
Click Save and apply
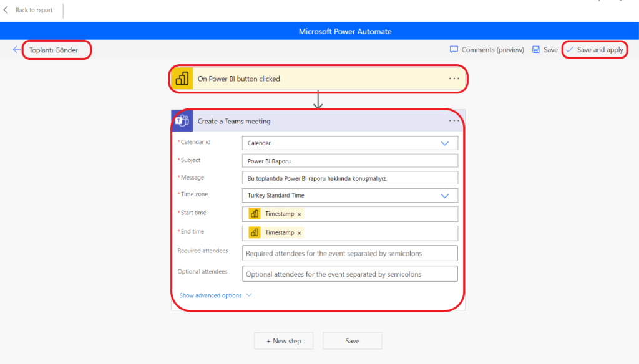pyautogui.click(x=595, y=50)
